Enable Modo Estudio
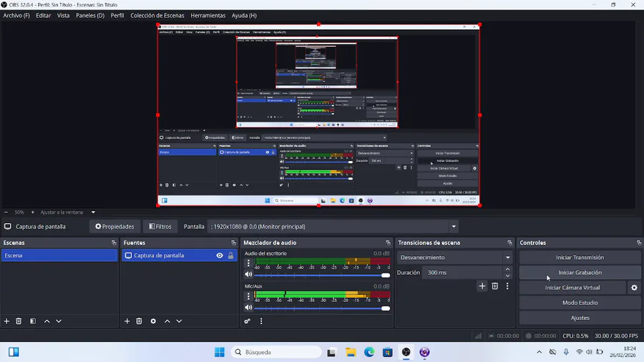 click(580, 303)
